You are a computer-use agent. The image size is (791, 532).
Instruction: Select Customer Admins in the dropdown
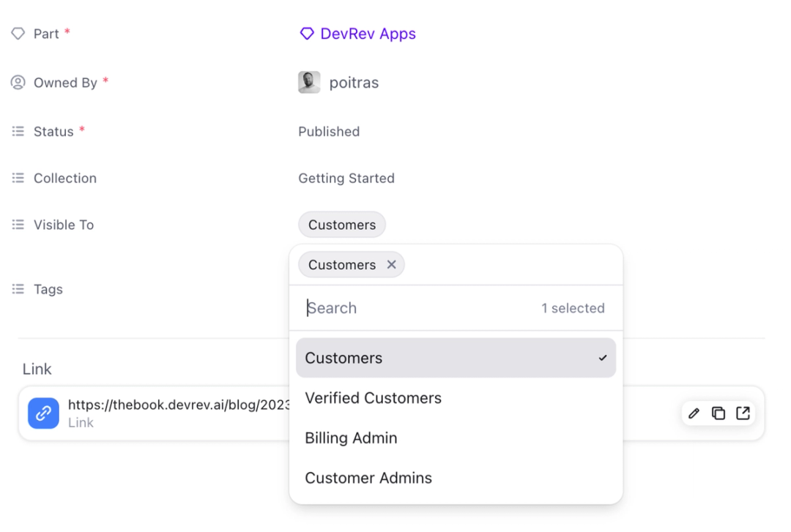368,478
